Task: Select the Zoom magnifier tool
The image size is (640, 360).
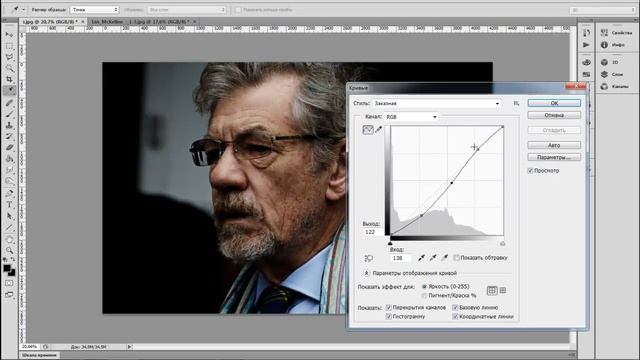Action: 9,250
